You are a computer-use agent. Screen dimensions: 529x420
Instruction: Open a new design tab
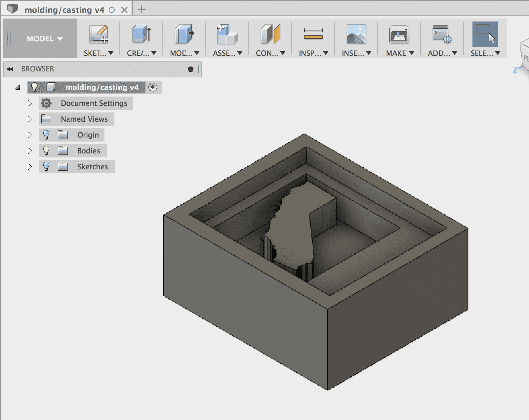tap(142, 9)
